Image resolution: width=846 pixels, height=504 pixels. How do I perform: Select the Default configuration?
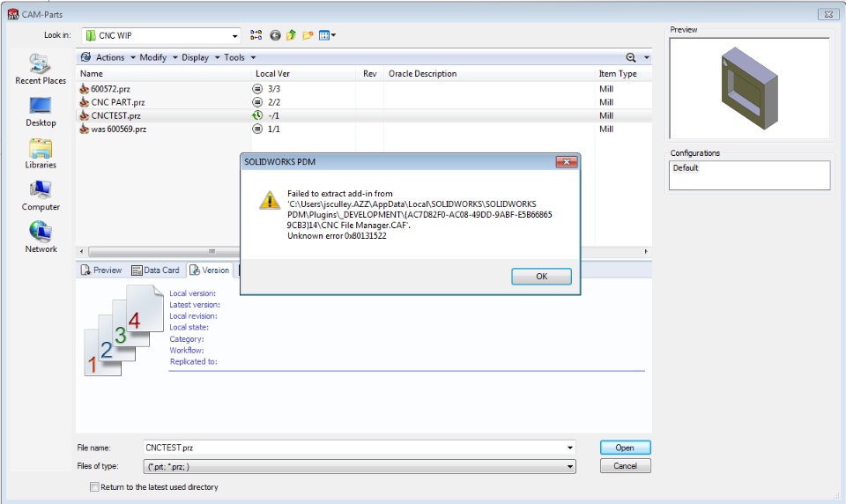click(686, 167)
